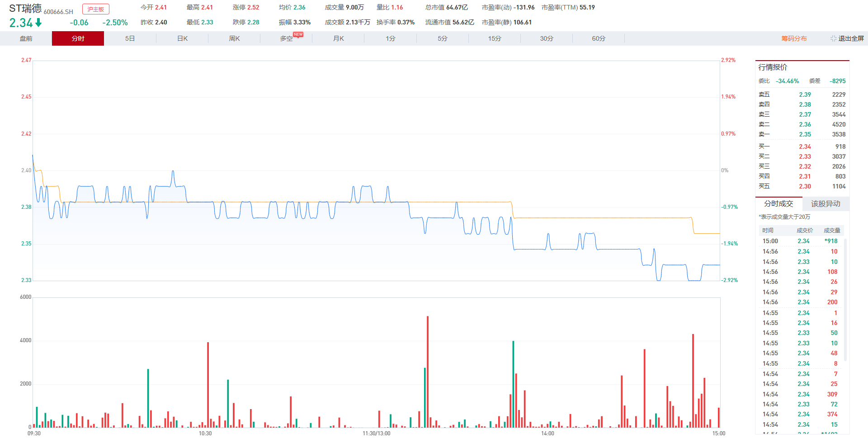Image resolution: width=868 pixels, height=438 pixels.
Task: Click the 11:30/13:00 axis label
Action: tap(376, 433)
